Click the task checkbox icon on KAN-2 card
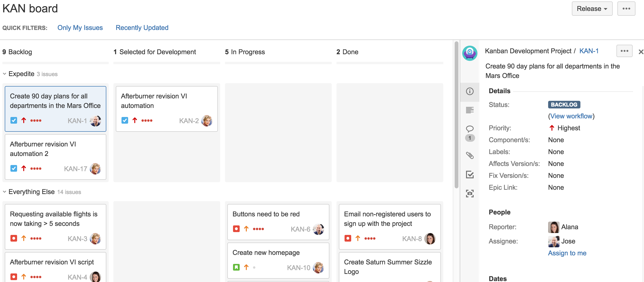 125,120
